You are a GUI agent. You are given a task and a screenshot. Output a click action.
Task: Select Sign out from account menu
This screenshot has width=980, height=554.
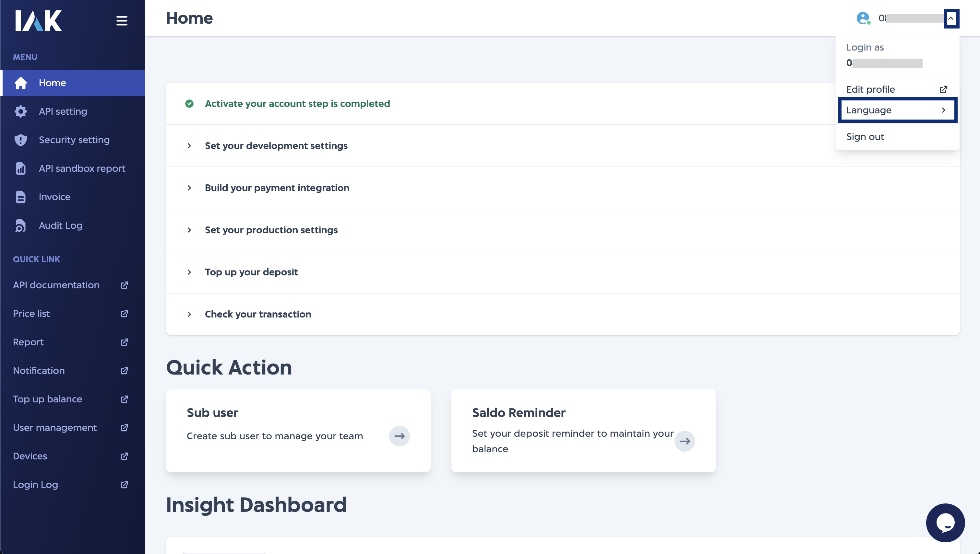click(x=865, y=137)
